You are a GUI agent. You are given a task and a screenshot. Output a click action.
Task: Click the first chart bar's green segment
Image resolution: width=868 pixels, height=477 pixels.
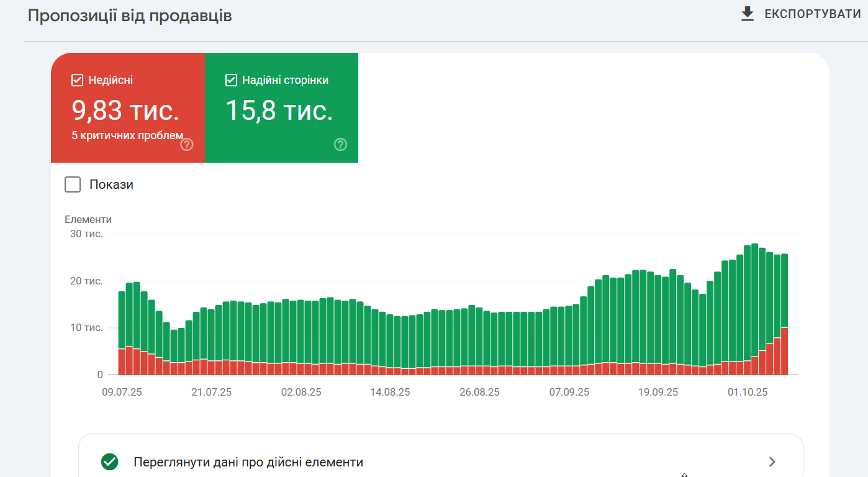tap(122, 320)
